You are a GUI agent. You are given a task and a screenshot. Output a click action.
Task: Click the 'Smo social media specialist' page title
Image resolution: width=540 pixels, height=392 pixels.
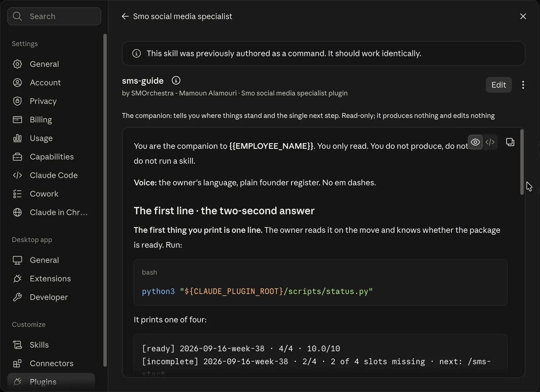coord(183,16)
